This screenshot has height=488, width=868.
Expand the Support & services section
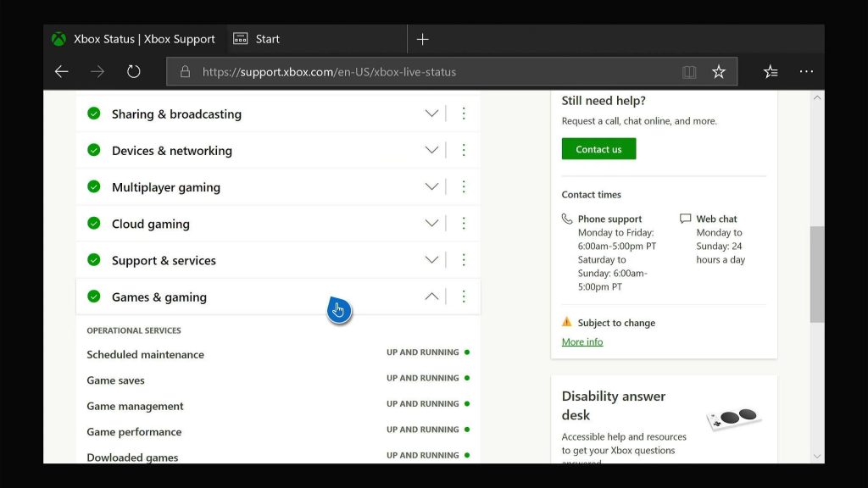(431, 259)
